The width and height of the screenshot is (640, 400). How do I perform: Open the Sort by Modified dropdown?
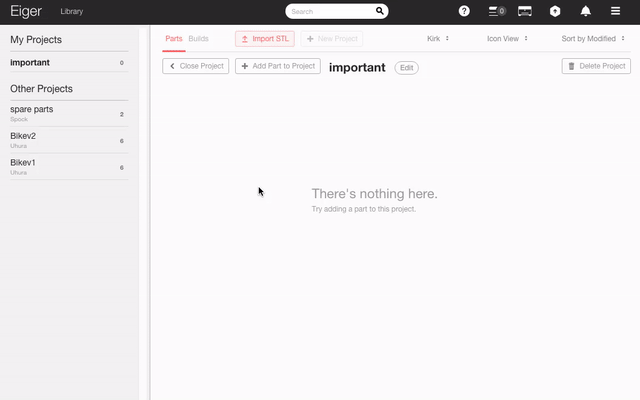pyautogui.click(x=593, y=39)
